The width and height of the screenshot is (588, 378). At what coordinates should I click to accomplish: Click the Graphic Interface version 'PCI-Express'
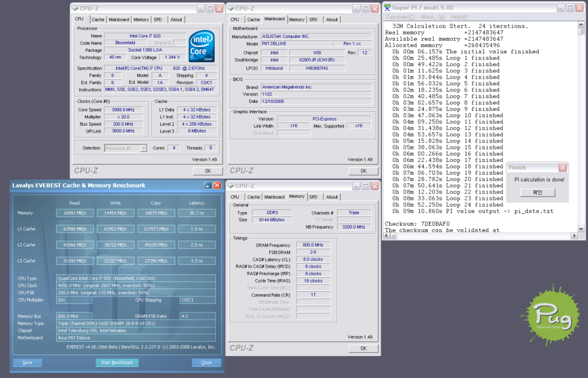pyautogui.click(x=324, y=119)
